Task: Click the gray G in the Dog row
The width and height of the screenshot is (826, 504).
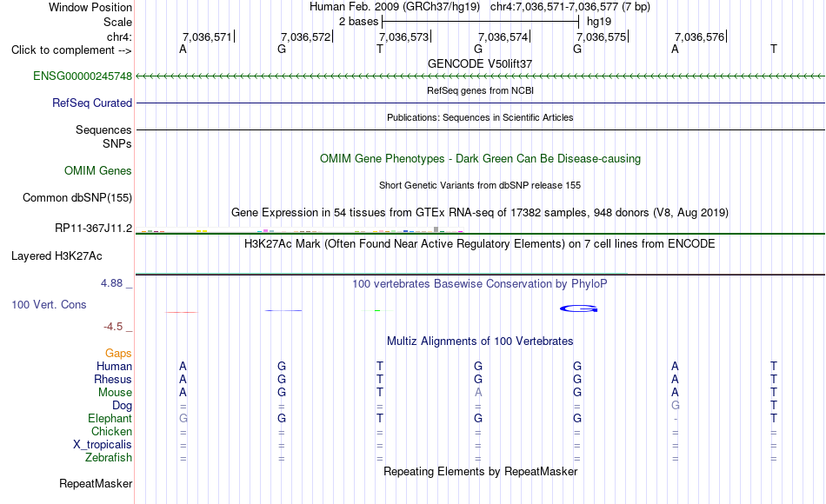Action: pyautogui.click(x=676, y=406)
